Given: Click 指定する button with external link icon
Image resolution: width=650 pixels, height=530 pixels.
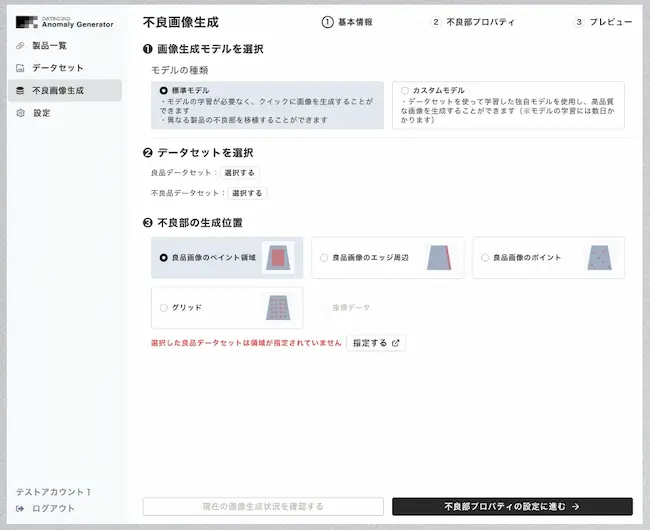Looking at the screenshot, I should tap(376, 343).
